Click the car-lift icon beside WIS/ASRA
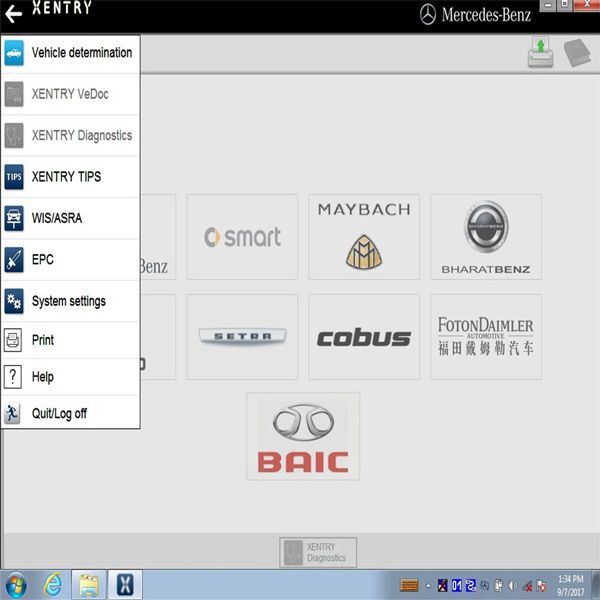Image resolution: width=600 pixels, height=600 pixels. (x=14, y=218)
